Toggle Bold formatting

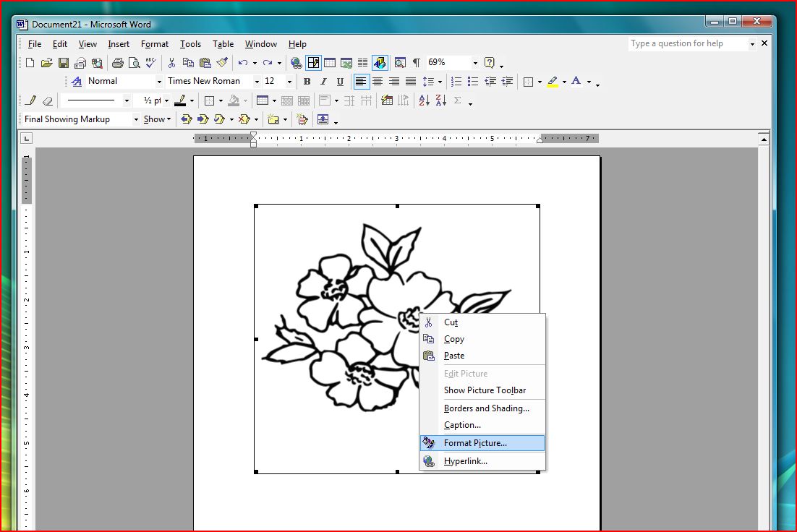(307, 81)
